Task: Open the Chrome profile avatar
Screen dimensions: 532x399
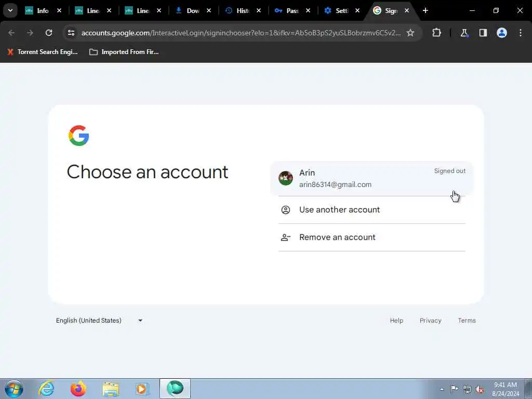Action: [x=502, y=33]
